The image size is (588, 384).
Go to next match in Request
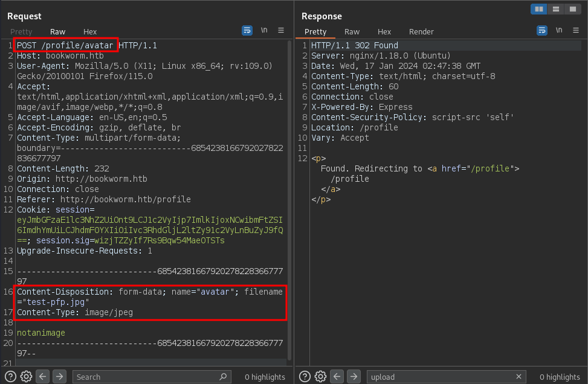coord(59,377)
